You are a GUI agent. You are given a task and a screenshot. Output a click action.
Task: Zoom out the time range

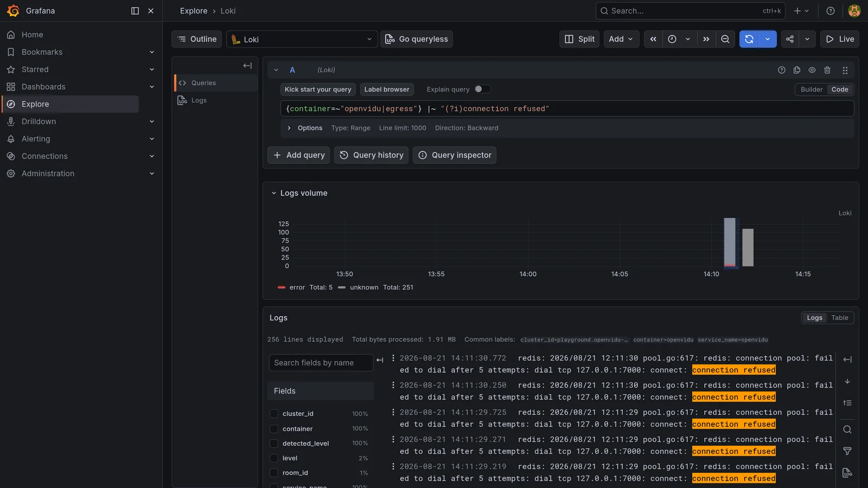725,39
